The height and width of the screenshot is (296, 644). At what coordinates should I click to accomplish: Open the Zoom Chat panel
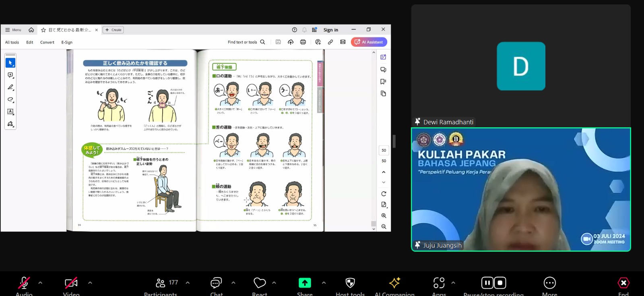[217, 284]
